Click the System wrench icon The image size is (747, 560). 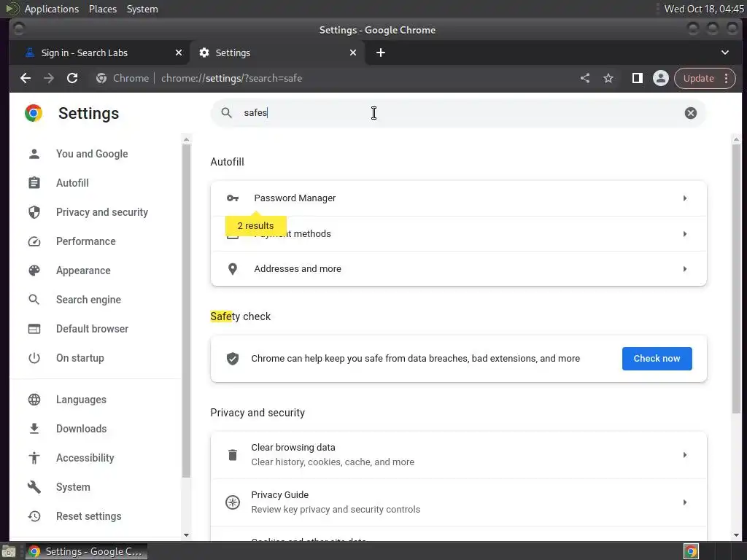point(34,486)
